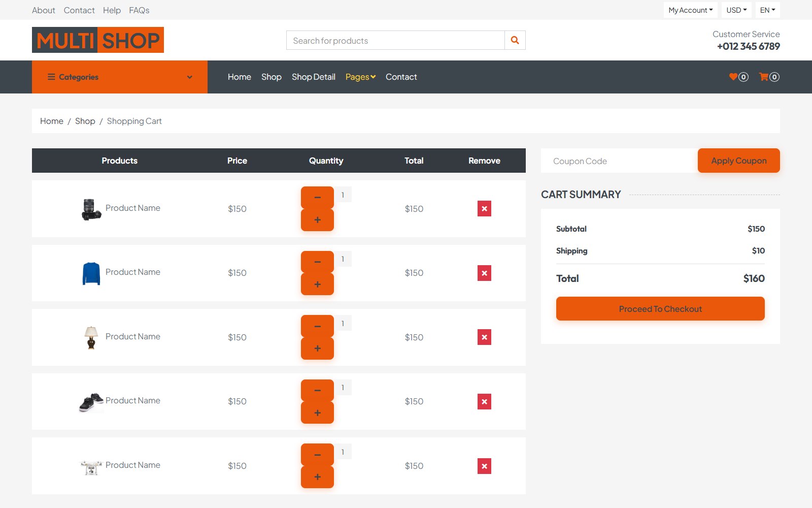Open the shopping cart icon in navbar
Image resolution: width=812 pixels, height=508 pixels.
click(x=769, y=77)
